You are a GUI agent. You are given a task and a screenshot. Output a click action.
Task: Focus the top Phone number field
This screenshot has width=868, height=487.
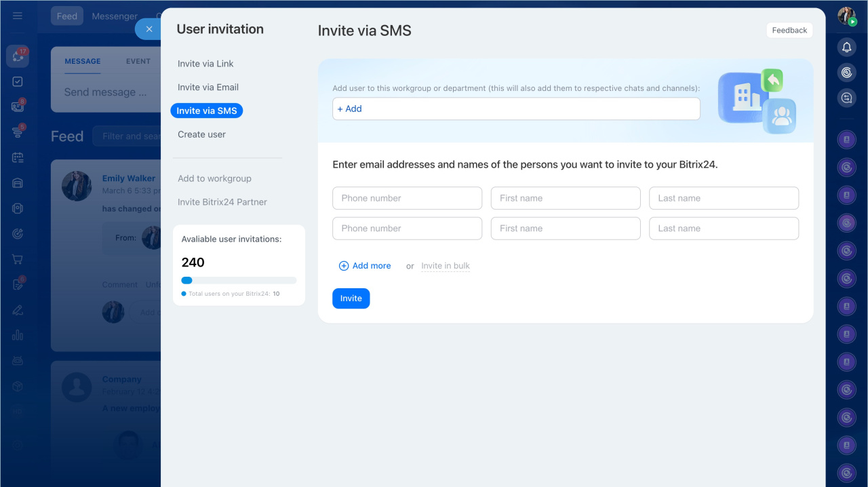[x=407, y=198]
